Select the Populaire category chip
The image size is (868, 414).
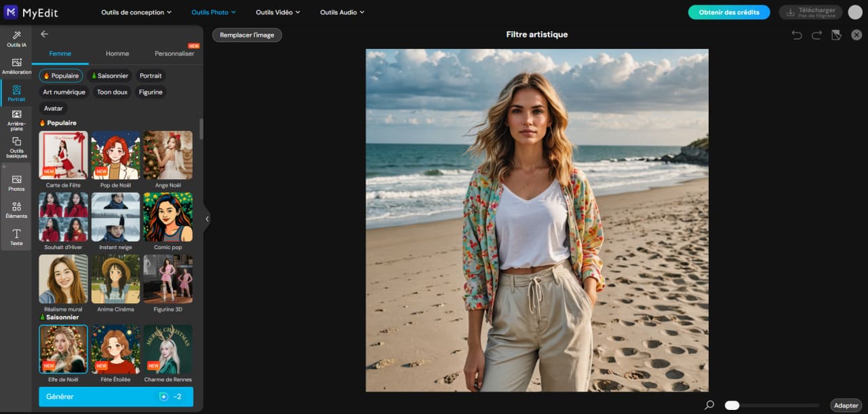tap(61, 76)
